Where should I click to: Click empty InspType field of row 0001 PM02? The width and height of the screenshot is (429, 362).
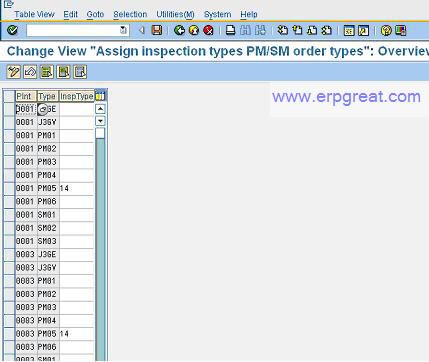click(77, 149)
